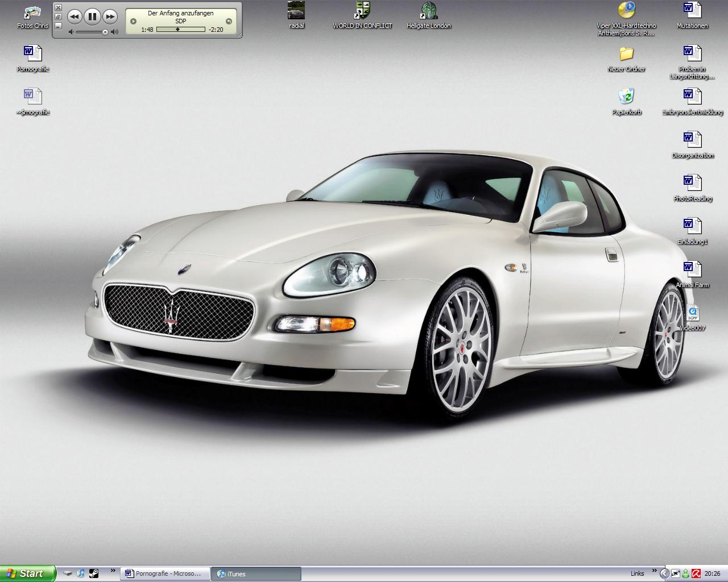Click the round play arrow in iTunes display

pyautogui.click(x=133, y=22)
